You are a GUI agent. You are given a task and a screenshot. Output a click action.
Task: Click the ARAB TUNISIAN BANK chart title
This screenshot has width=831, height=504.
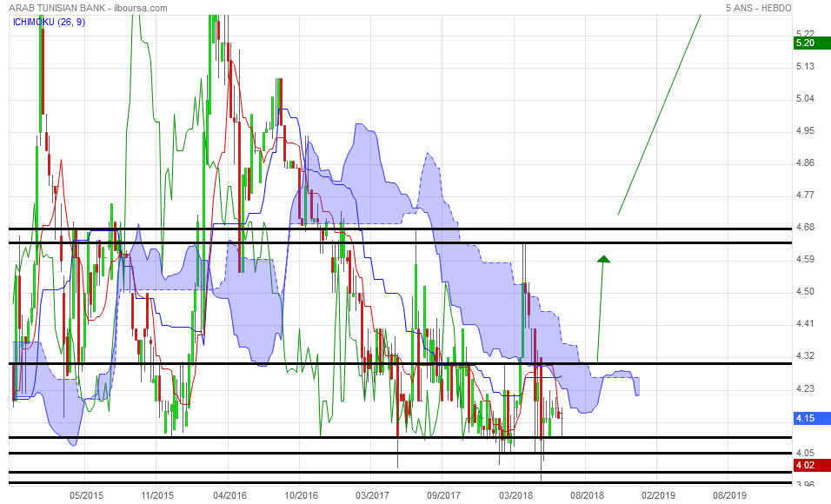click(x=88, y=8)
